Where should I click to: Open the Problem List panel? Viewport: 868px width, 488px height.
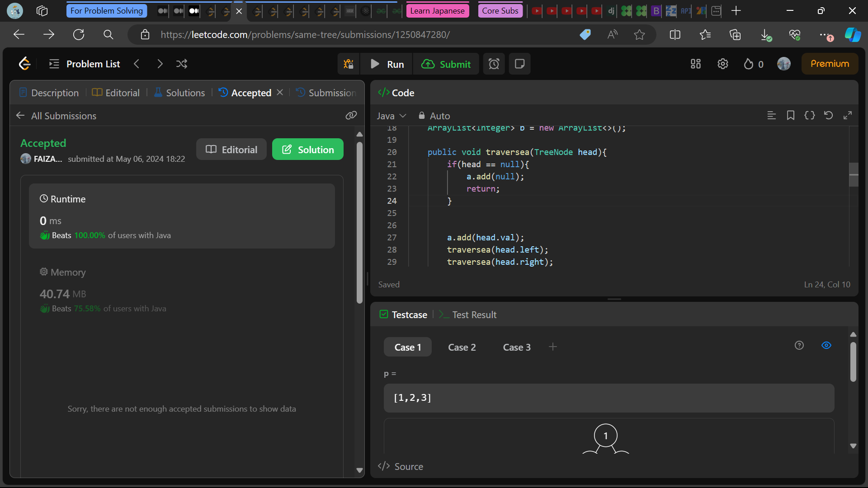pyautogui.click(x=85, y=64)
